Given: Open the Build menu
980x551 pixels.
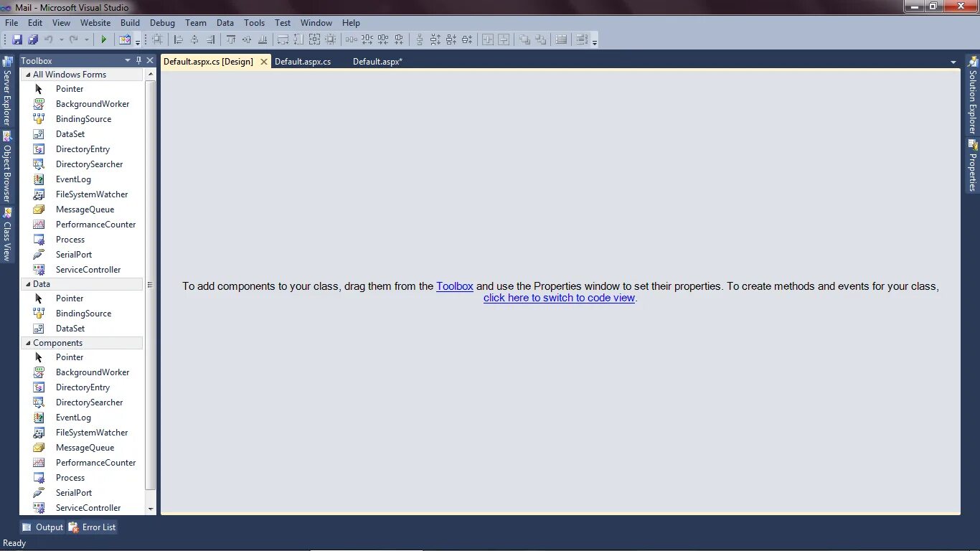Looking at the screenshot, I should tap(130, 23).
